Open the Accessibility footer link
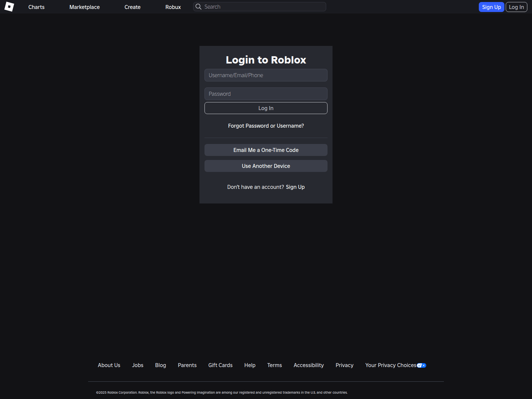Image resolution: width=532 pixels, height=399 pixels. pyautogui.click(x=309, y=365)
